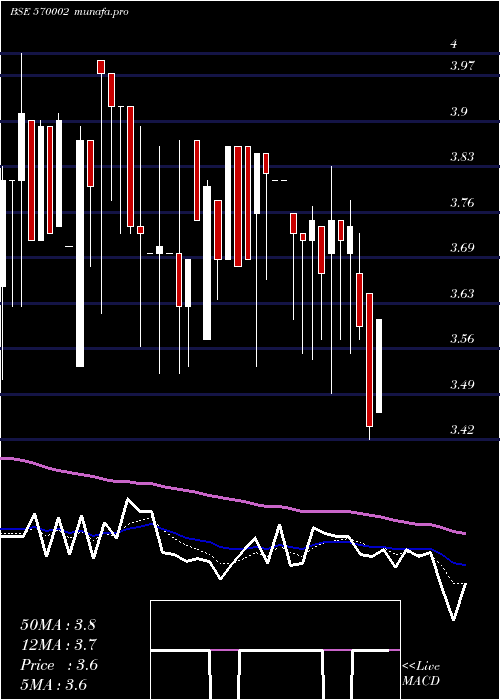Select the price axis label 4
500x700 pixels.
[x=454, y=44]
